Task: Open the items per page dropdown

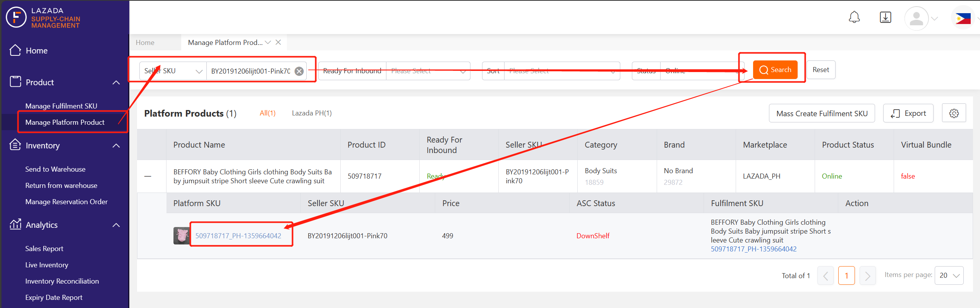Action: 949,275
